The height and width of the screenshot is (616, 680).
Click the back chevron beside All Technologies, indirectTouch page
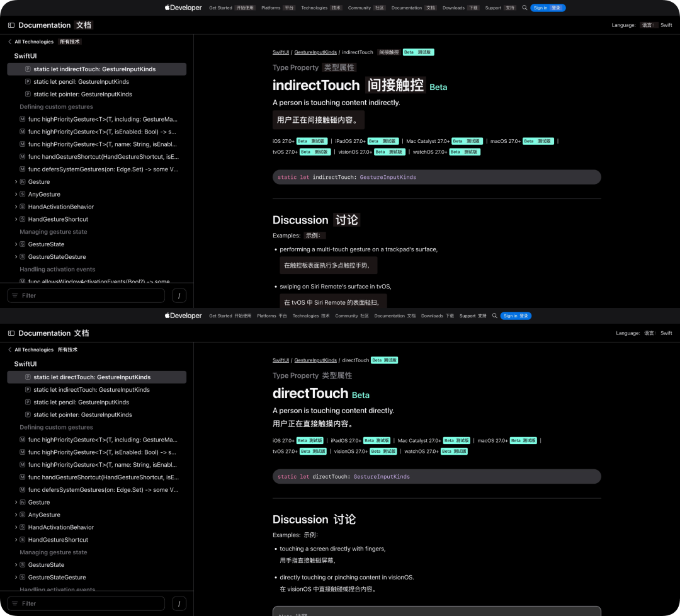click(x=10, y=42)
